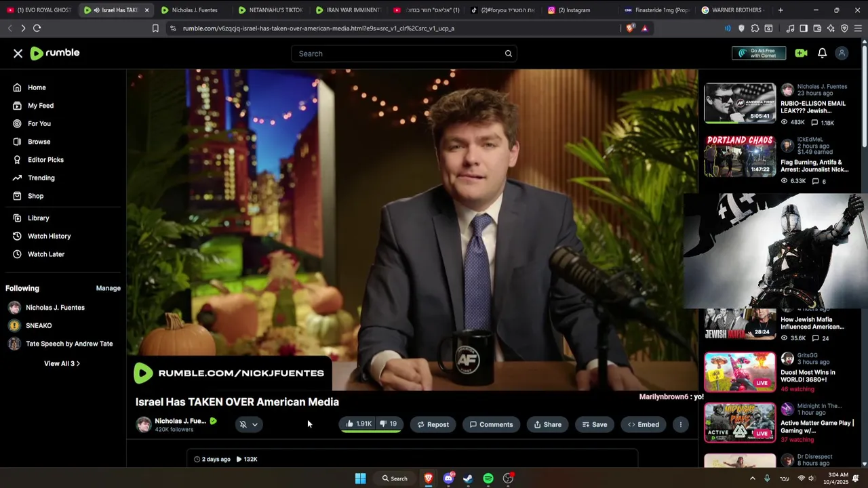
Task: Switch to NETANYAHU'S TIKTOK tab
Action: [270, 10]
